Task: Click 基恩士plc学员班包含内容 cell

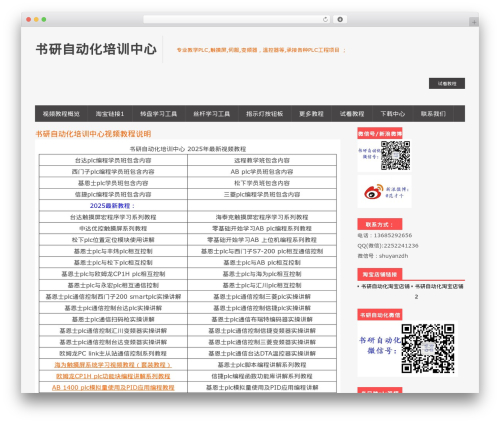Action: pos(113,183)
